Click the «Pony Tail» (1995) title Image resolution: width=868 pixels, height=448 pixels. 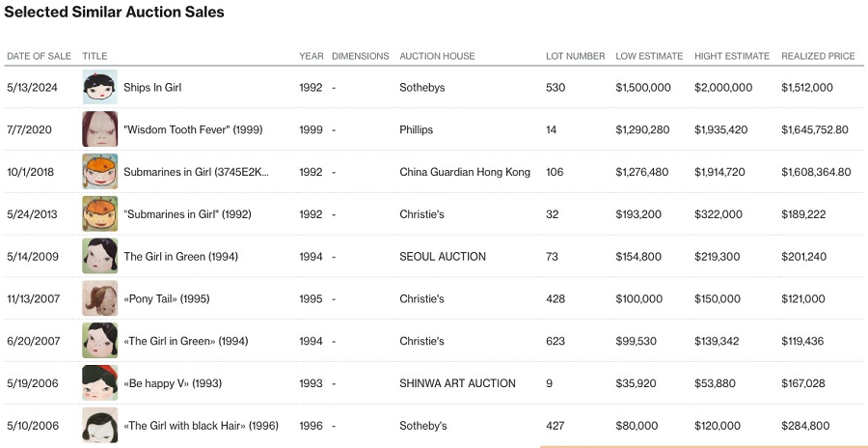tap(166, 299)
